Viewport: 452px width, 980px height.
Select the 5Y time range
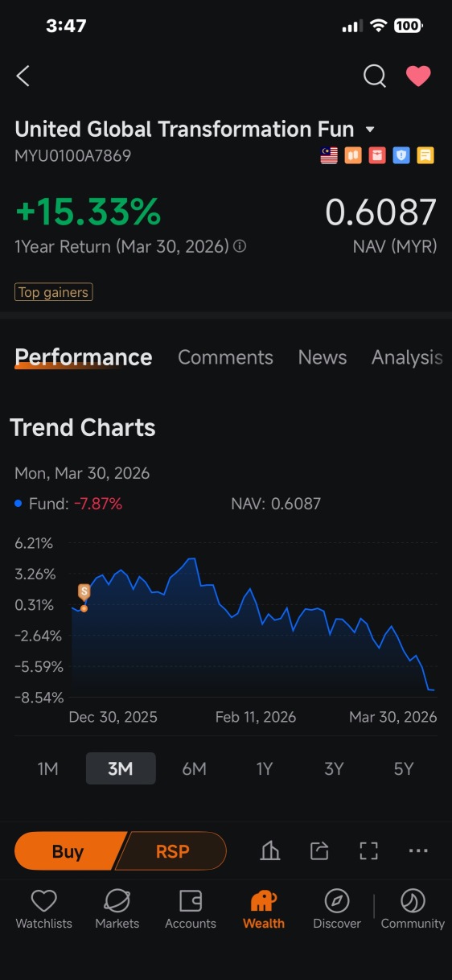pyautogui.click(x=404, y=768)
